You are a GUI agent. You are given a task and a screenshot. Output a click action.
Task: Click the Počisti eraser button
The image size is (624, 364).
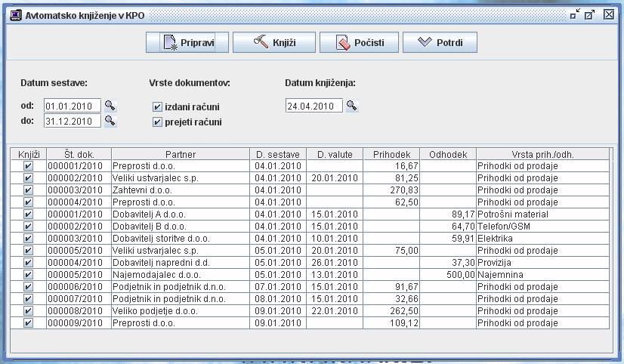359,43
